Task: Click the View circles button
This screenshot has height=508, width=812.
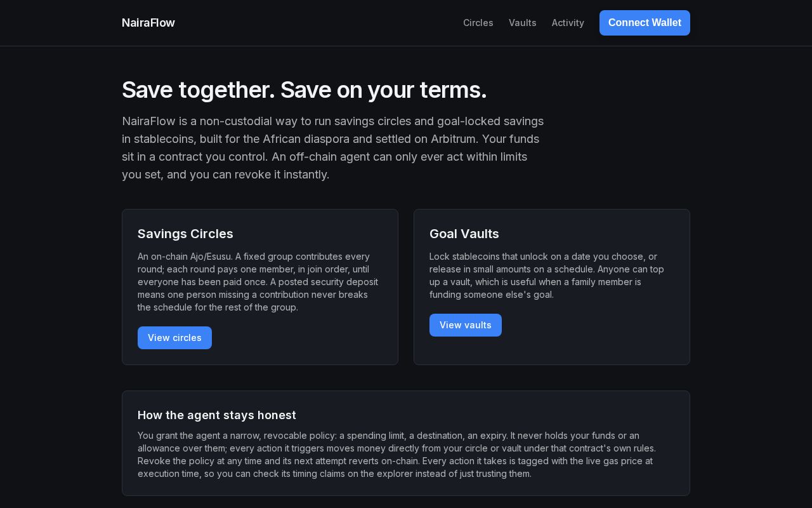Action: tap(174, 338)
